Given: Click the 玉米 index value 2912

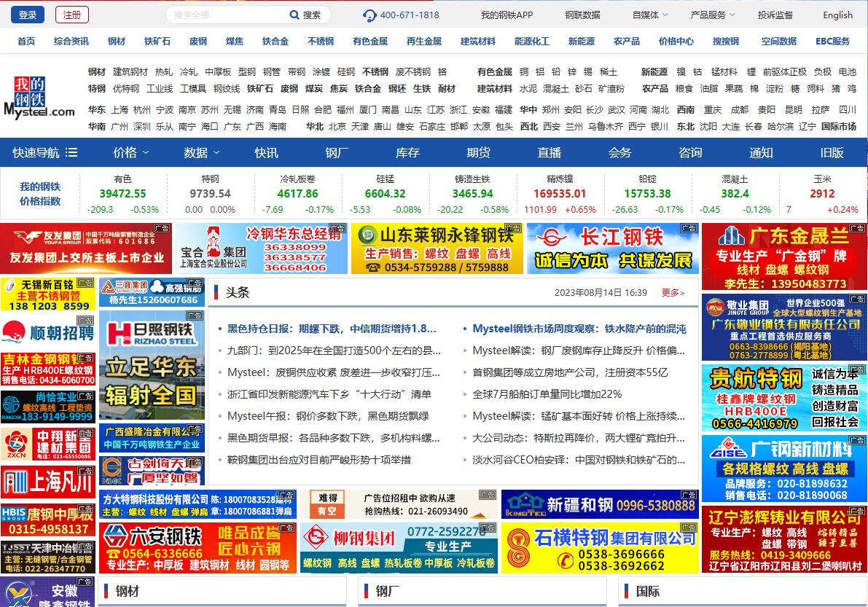Looking at the screenshot, I should [x=822, y=194].
